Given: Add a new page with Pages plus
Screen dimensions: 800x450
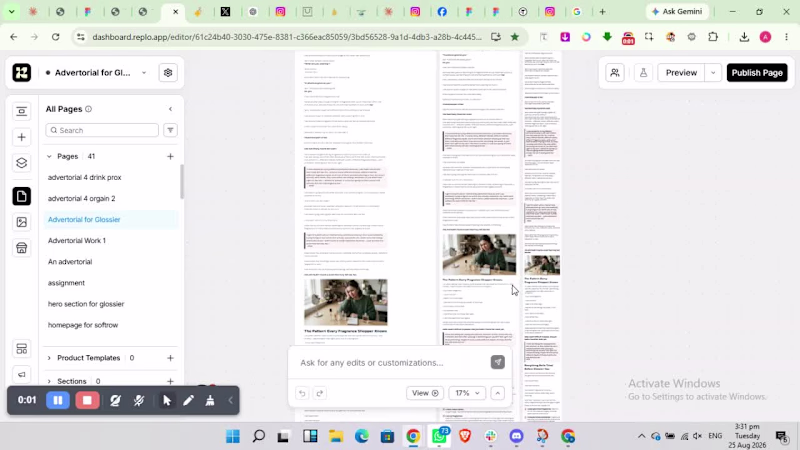Looking at the screenshot, I should (170, 156).
